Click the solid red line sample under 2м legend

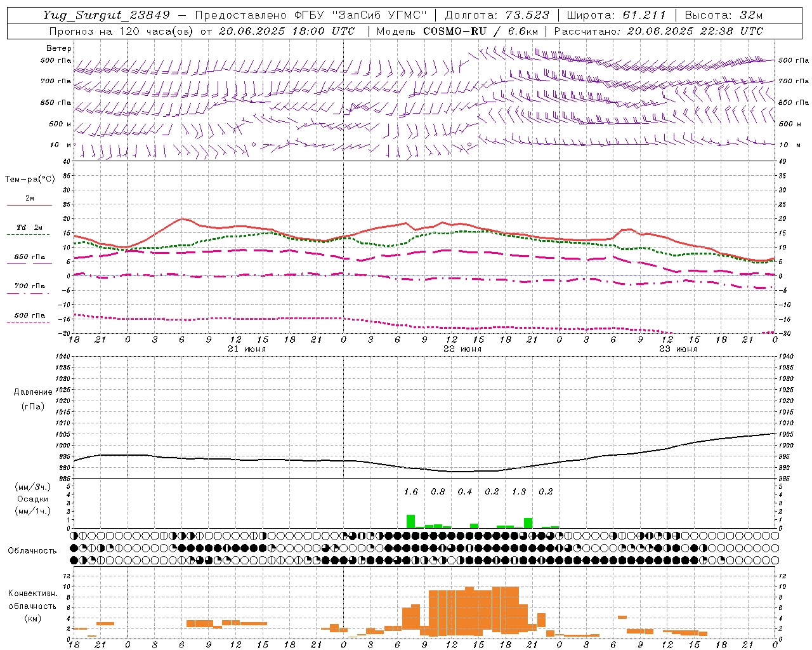[x=30, y=206]
